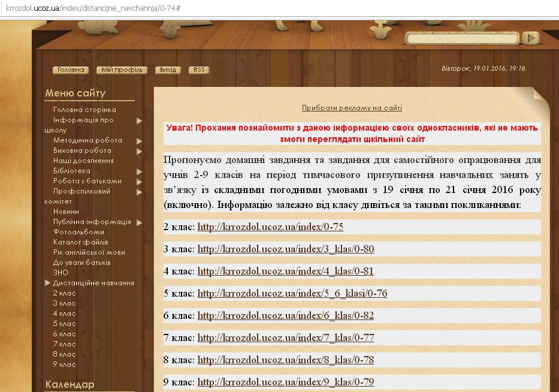Open Каталог файлів menu item
This screenshot has width=559, height=392.
pyautogui.click(x=80, y=242)
